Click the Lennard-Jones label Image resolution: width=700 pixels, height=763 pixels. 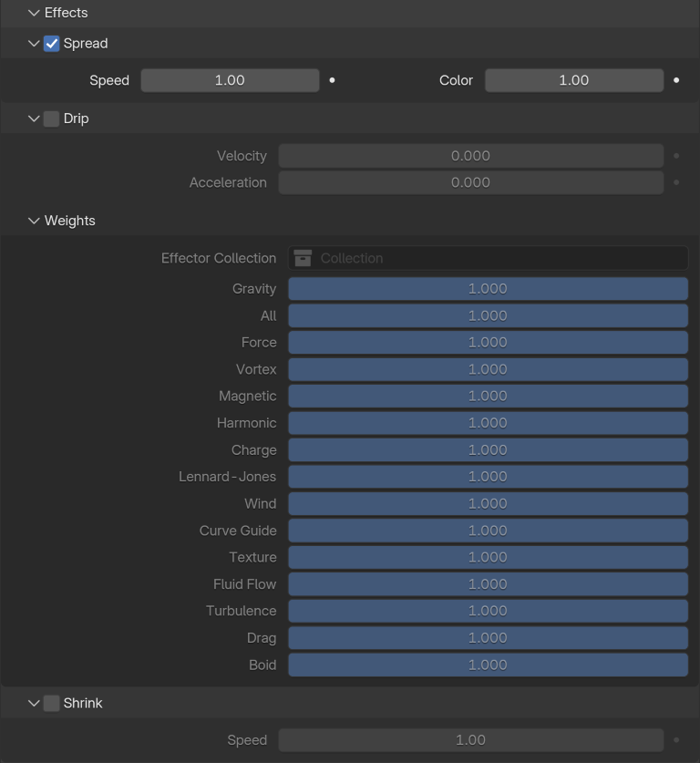click(227, 477)
